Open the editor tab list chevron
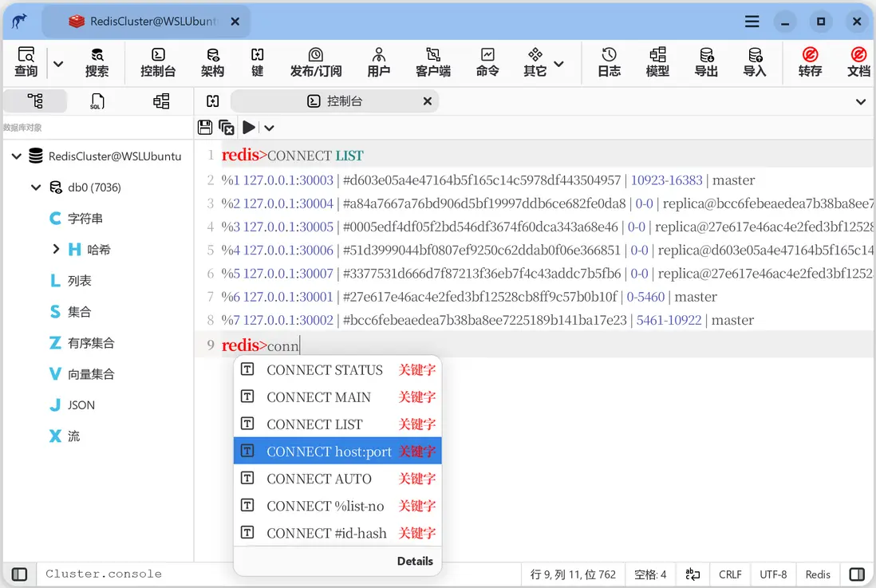Image resolution: width=876 pixels, height=588 pixels. (861, 102)
